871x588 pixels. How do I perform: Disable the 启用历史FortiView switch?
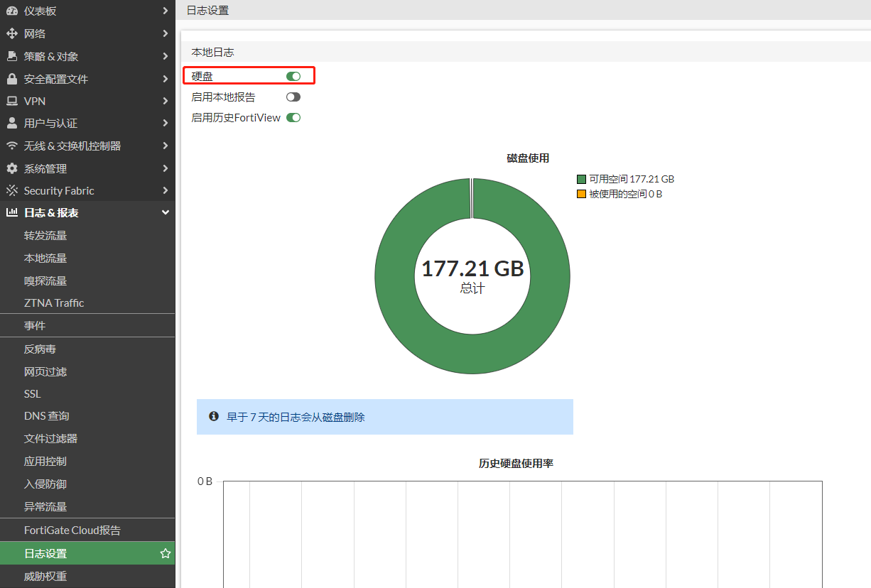click(x=293, y=118)
